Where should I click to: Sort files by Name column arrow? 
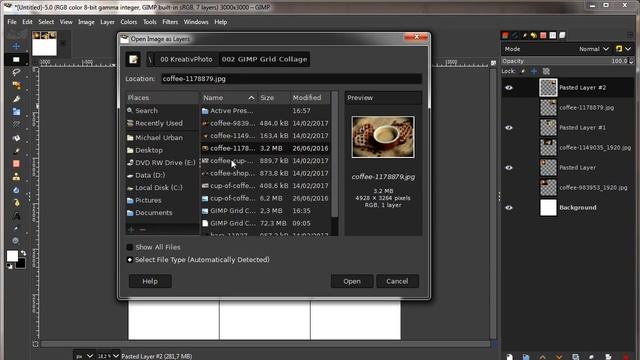click(251, 98)
